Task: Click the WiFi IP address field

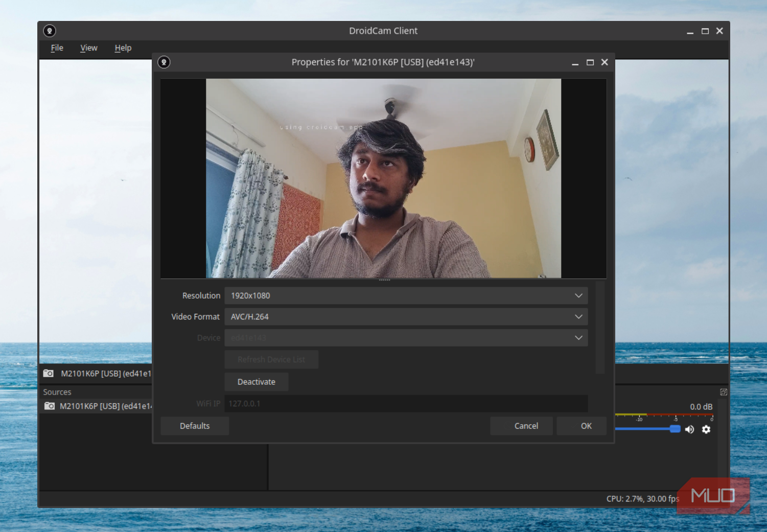Action: pos(406,404)
